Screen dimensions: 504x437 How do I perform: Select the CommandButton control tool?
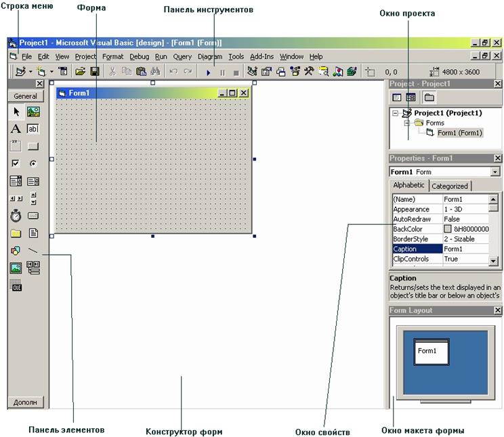pyautogui.click(x=33, y=146)
